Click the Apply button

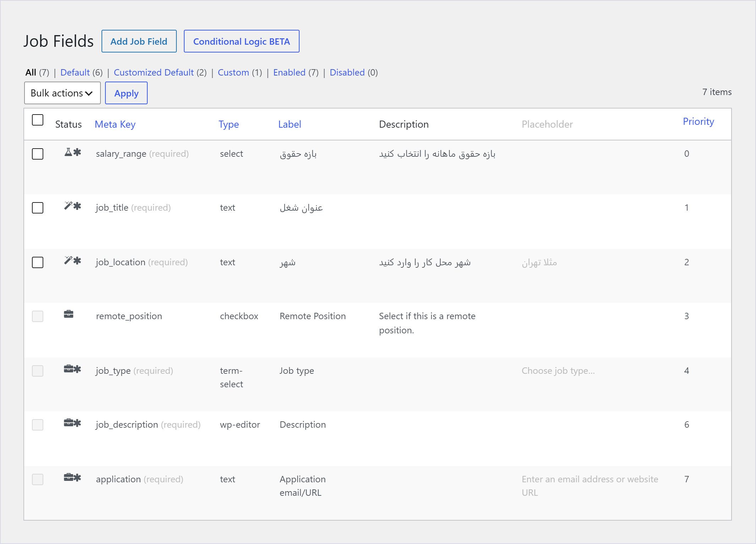click(126, 93)
